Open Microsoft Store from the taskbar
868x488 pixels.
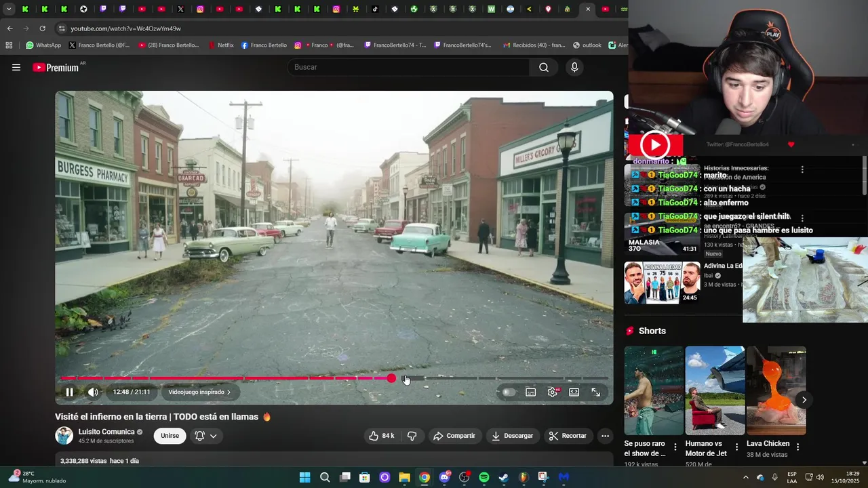pyautogui.click(x=364, y=477)
